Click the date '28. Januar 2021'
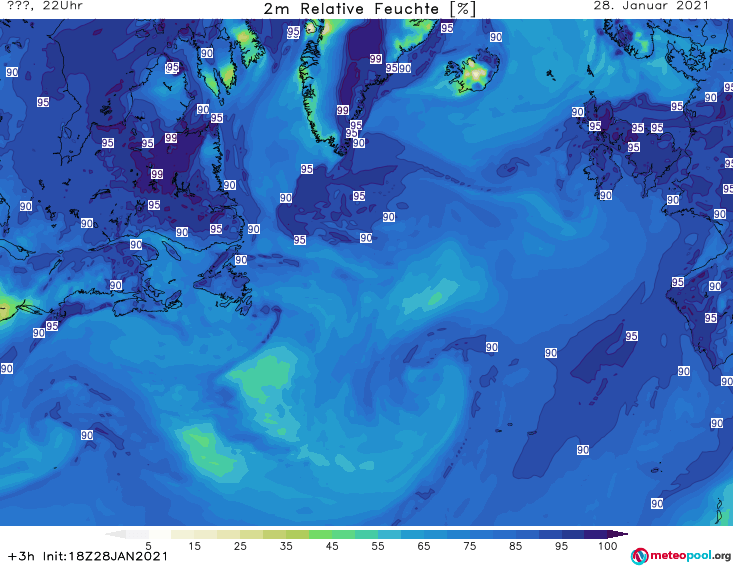 tap(651, 6)
